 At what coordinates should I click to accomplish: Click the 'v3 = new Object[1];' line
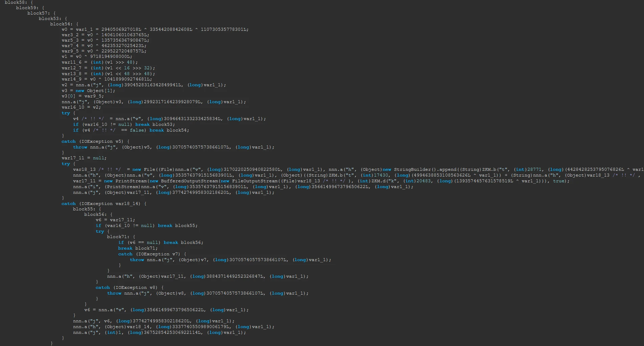(88, 91)
